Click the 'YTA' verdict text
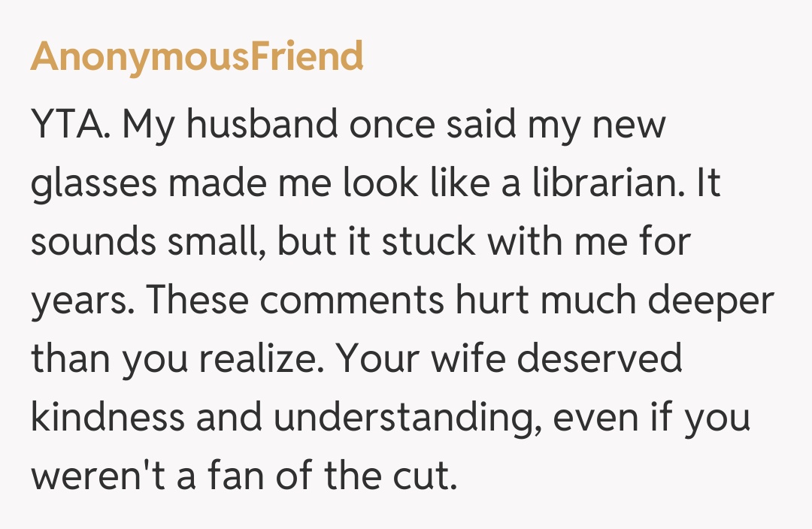 coord(70,125)
